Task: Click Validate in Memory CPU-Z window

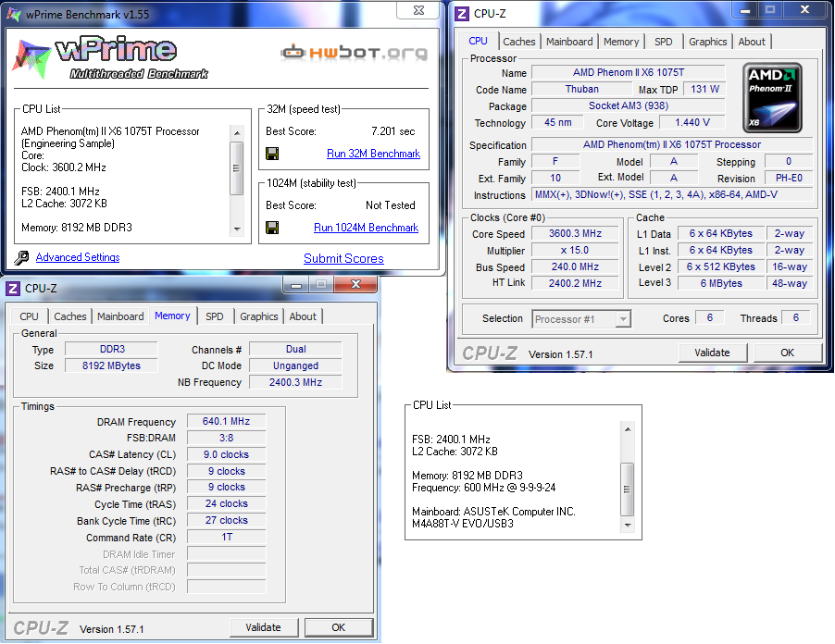Action: click(x=263, y=627)
